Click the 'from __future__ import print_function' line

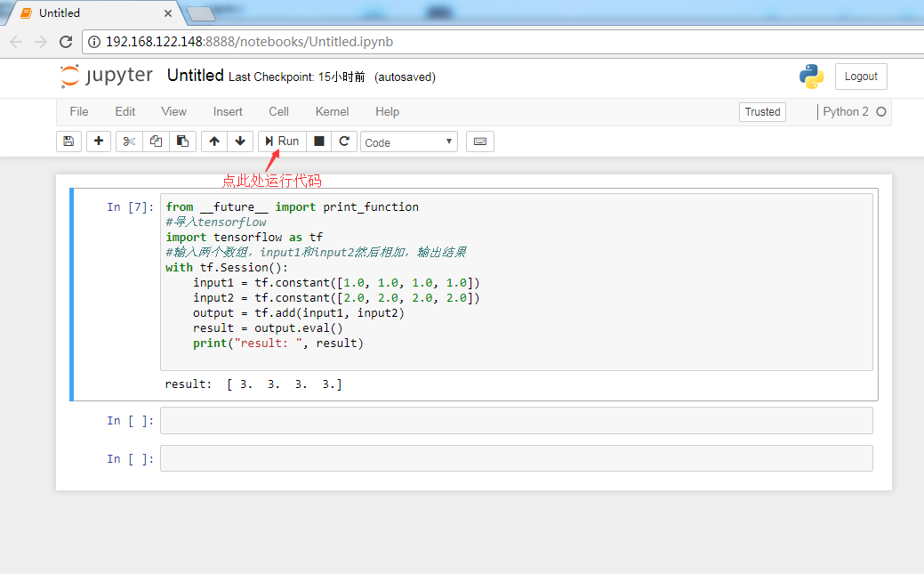click(293, 207)
